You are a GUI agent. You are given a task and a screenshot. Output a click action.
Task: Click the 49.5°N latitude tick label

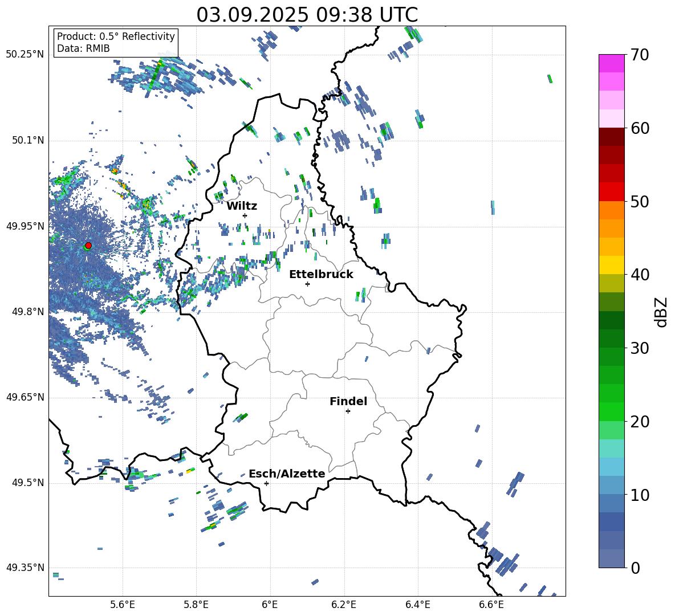28,482
